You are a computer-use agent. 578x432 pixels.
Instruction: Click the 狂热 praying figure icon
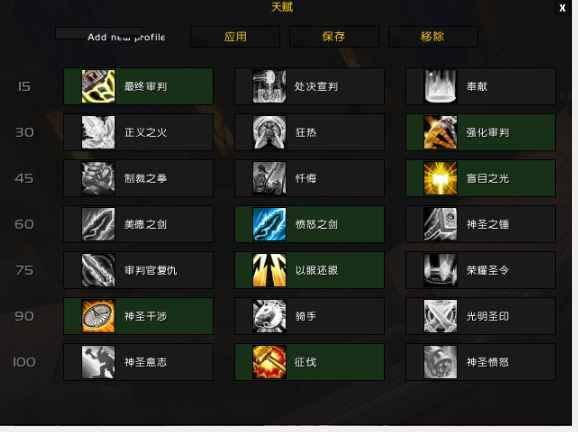pos(269,132)
